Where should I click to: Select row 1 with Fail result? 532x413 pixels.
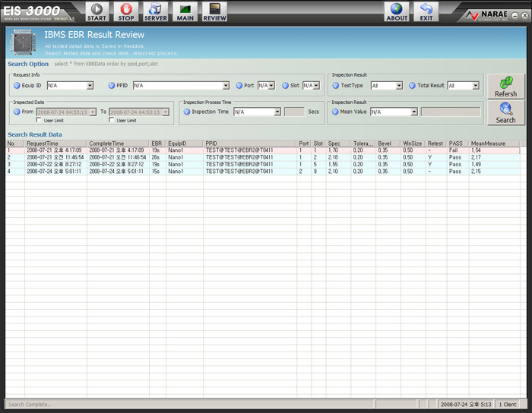coord(263,150)
